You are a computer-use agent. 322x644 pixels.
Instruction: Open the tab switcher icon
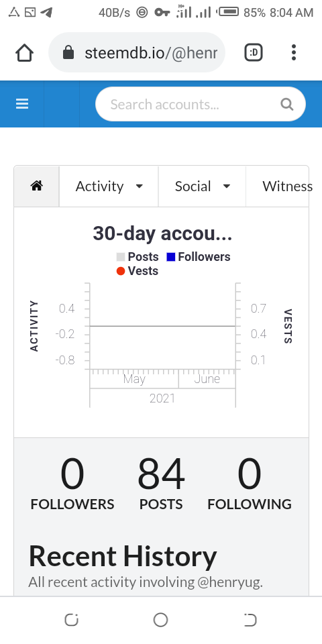pos(254,52)
